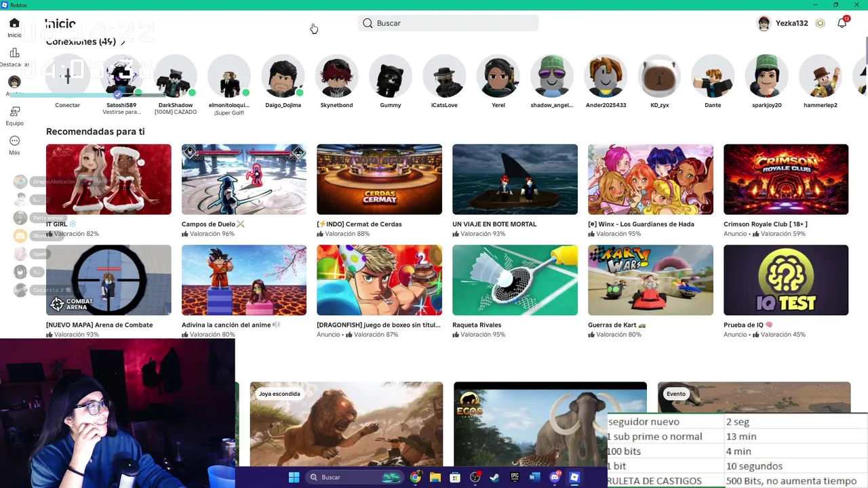The height and width of the screenshot is (488, 868).
Task: Click the Conexiones (49) heading
Action: tap(81, 42)
